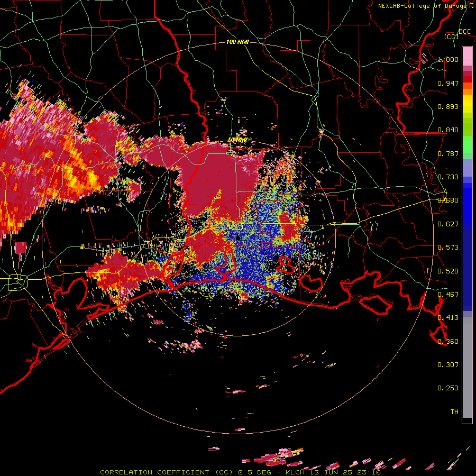This screenshot has height=476, width=476.
Task: Click the 0.787 scale value
Action: pyautogui.click(x=448, y=153)
